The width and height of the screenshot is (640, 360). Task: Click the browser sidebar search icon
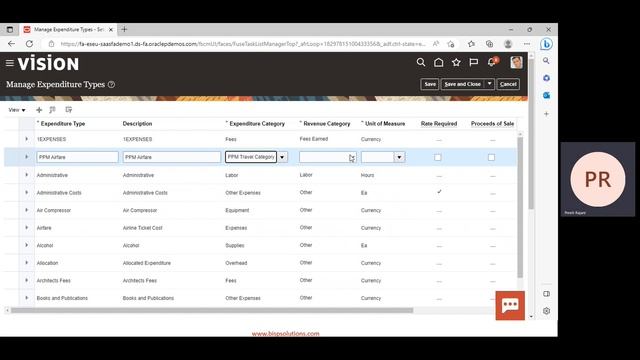click(546, 61)
